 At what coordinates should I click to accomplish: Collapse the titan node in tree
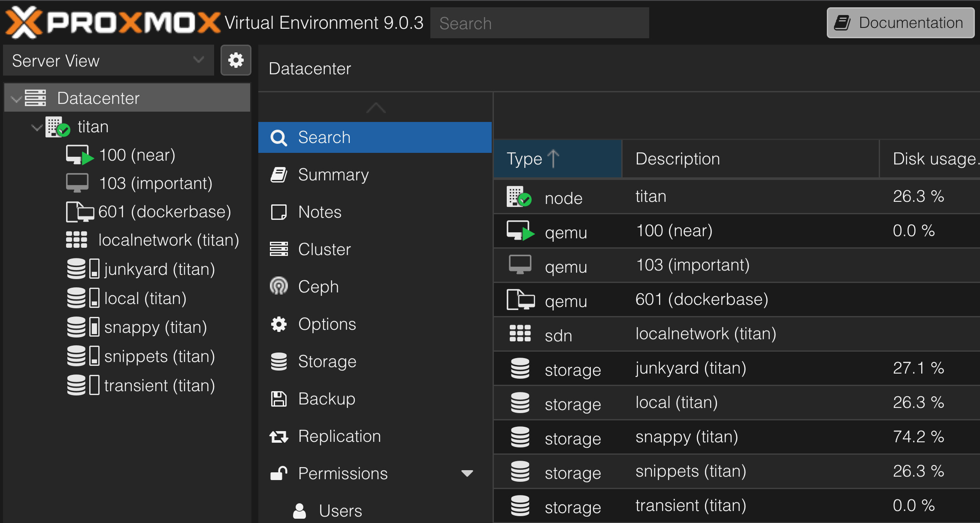(37, 128)
